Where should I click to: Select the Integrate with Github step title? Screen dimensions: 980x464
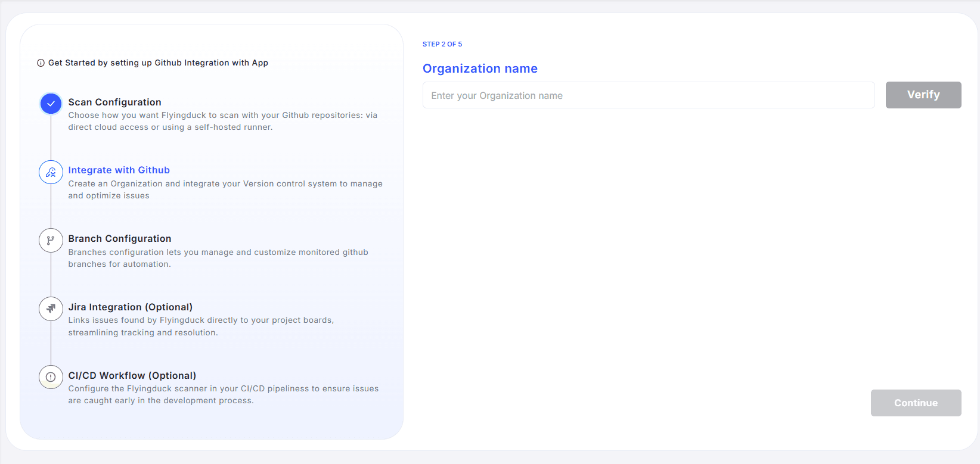(119, 170)
